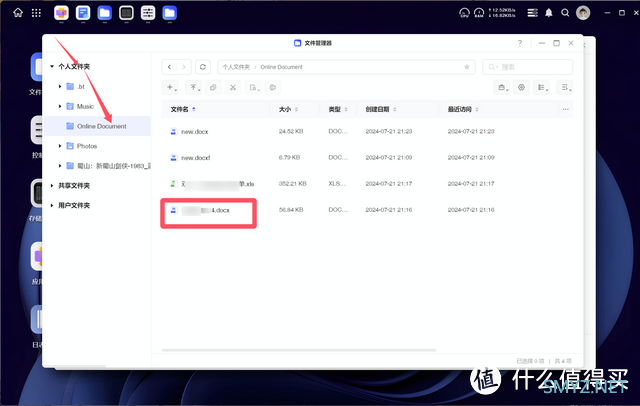The height and width of the screenshot is (406, 640).
Task: Favorite this path with the star icon
Action: point(467,67)
